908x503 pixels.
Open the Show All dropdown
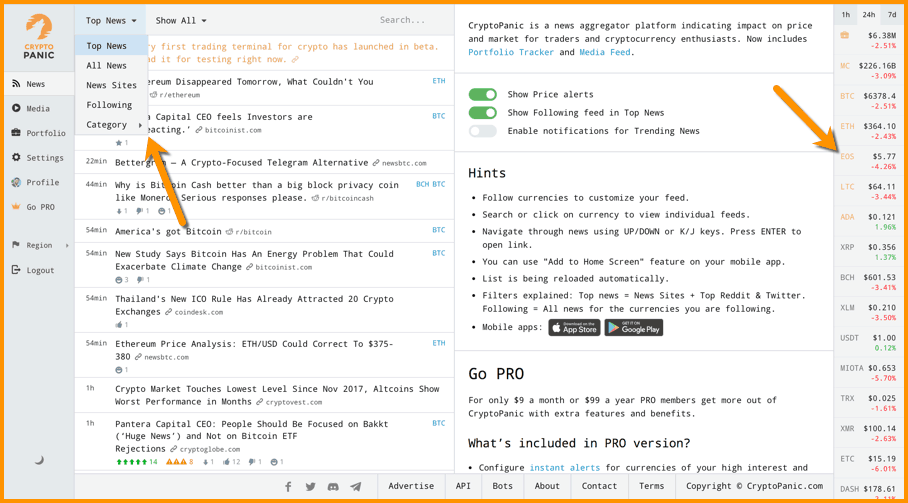coord(181,21)
